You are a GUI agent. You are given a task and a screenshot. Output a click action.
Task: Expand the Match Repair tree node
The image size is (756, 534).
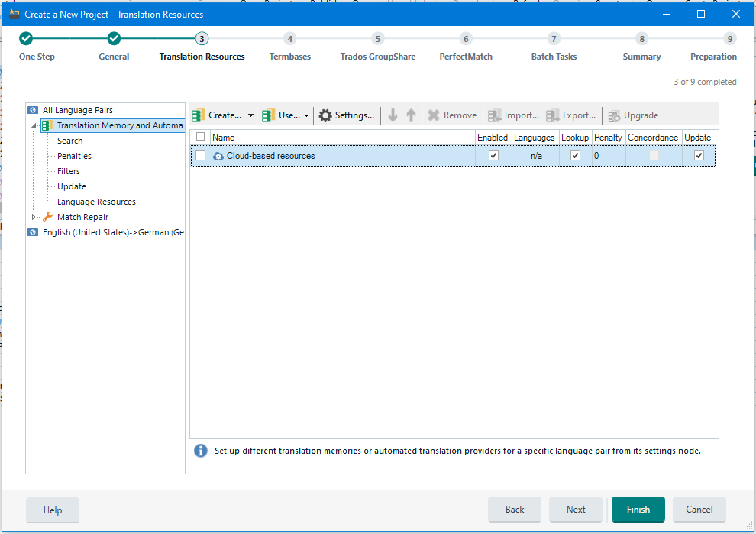coord(34,217)
